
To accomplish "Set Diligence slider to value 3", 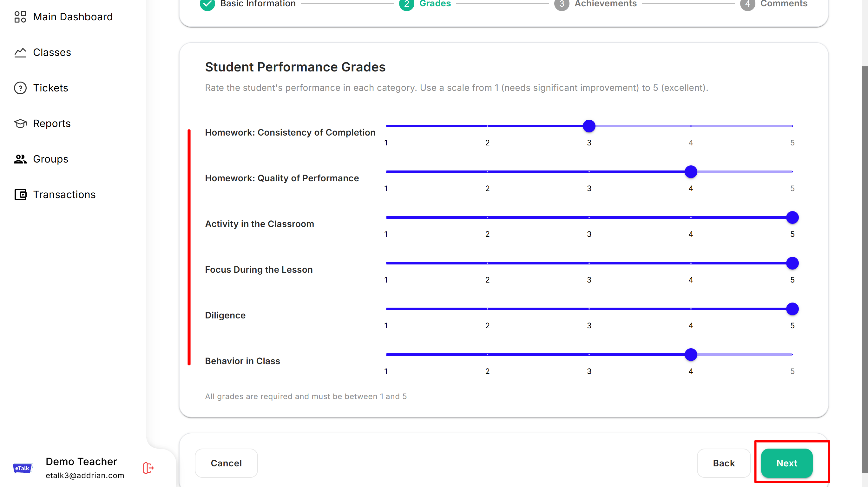I will [x=589, y=309].
